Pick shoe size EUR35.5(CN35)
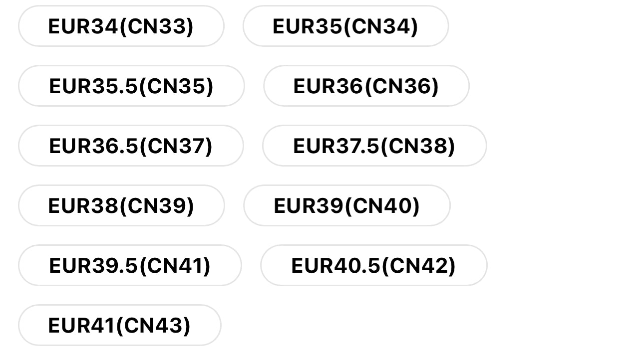Image resolution: width=644 pixels, height=360 pixels. [131, 86]
